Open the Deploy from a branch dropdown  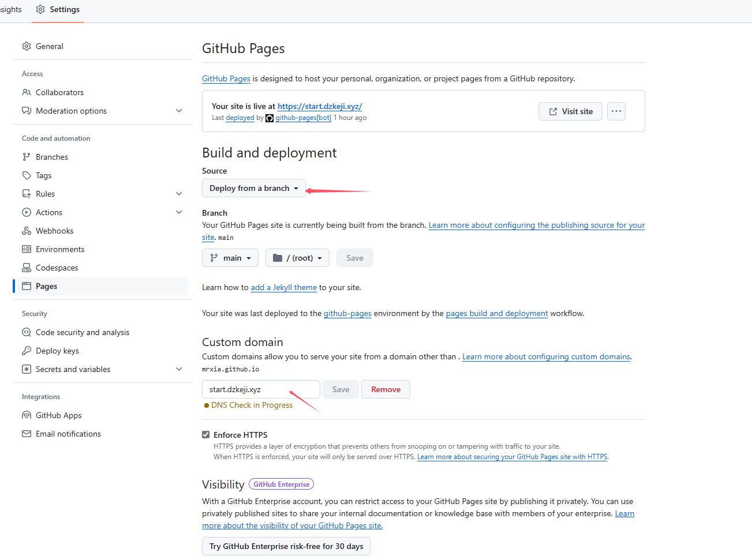254,188
